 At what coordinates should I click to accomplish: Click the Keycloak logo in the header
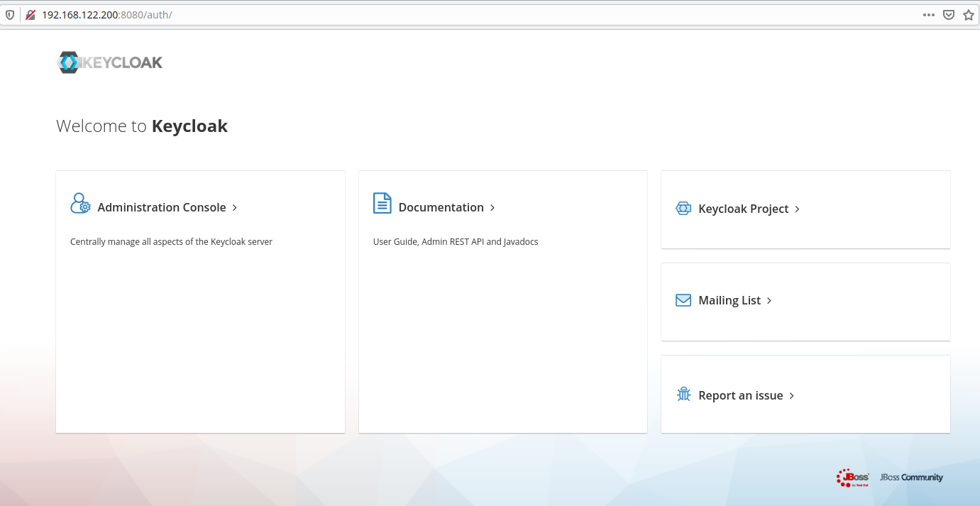tap(110, 62)
